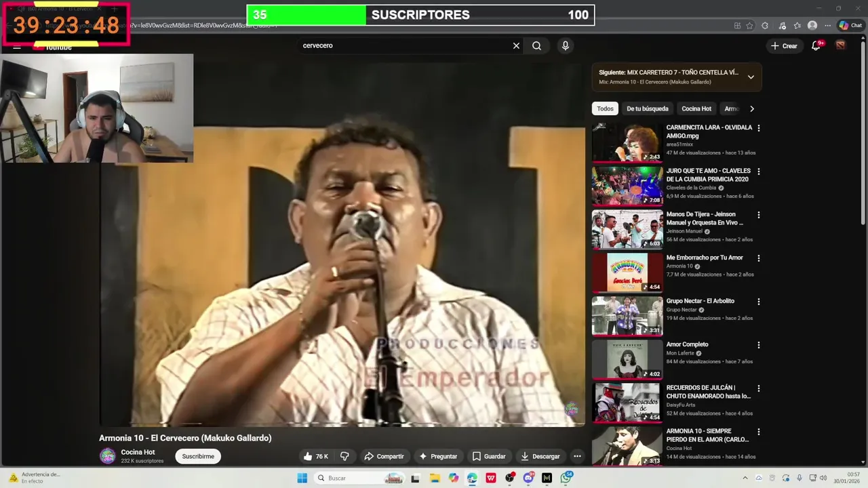Open JURO QUE TE AMO video thumbnail

point(627,186)
